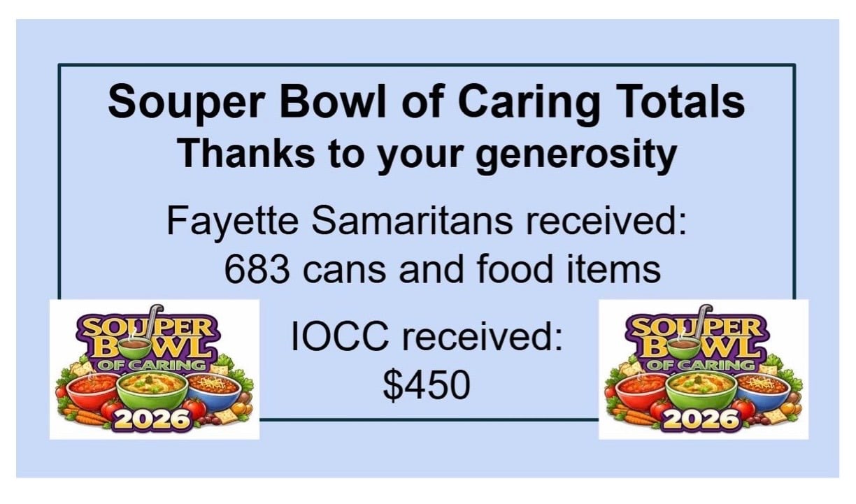The height and width of the screenshot is (504, 856).
Task: Click the "683 cans and food items" text
Action: pos(442,268)
